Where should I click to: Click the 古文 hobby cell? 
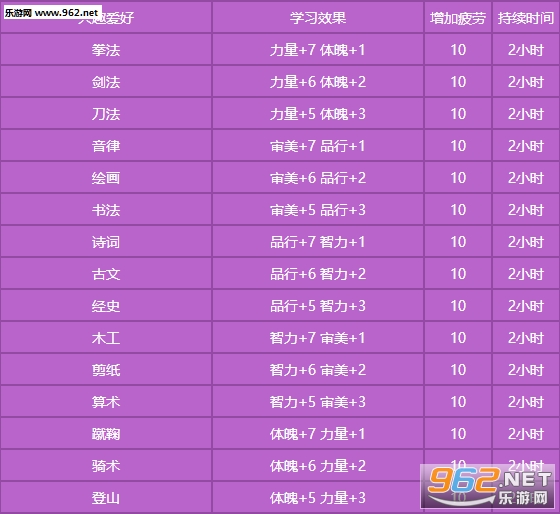click(106, 274)
